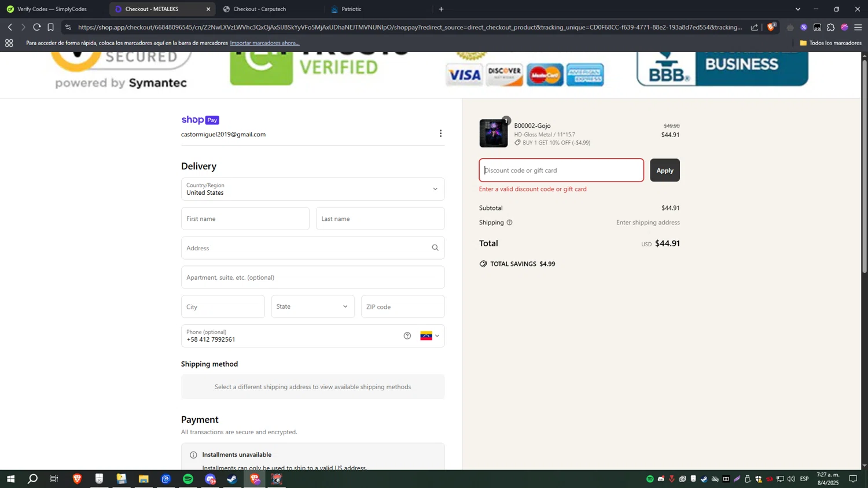Click ESP language indicator
Image resolution: width=868 pixels, height=488 pixels.
(x=804, y=479)
